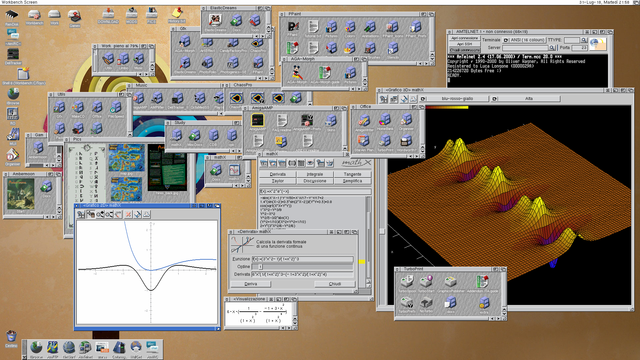Click the Porta field in AmTelnet
This screenshot has height=360, width=640.
580,48
